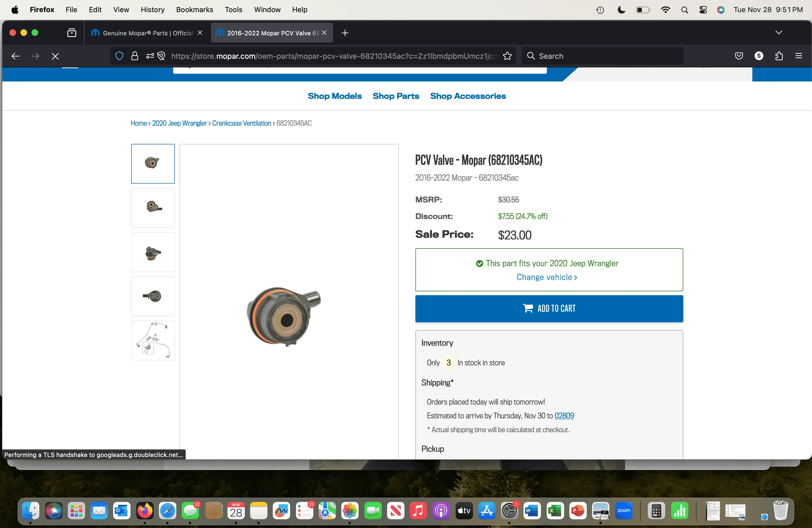This screenshot has width=812, height=528.
Task: Select the first PCV valve thumbnail
Action: [x=153, y=164]
